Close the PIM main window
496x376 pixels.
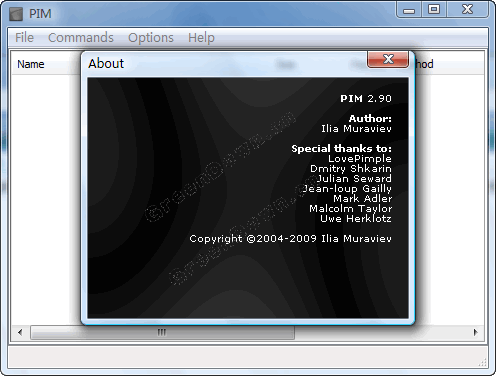(467, 10)
